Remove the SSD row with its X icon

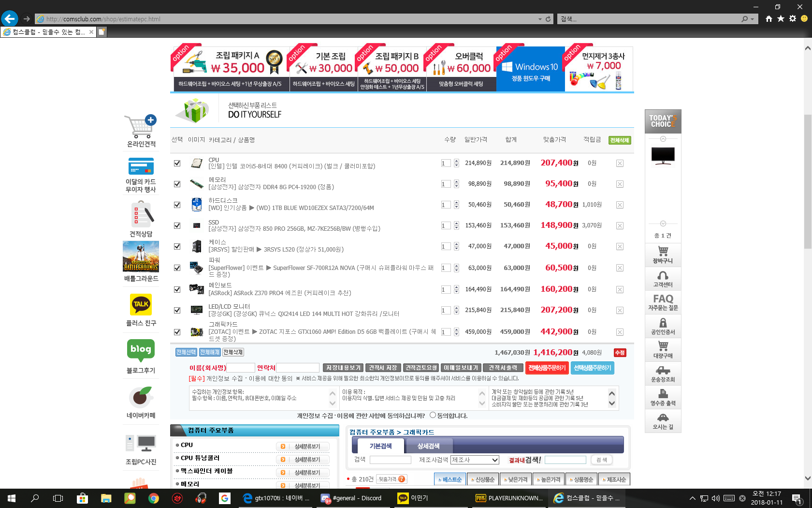pos(620,226)
